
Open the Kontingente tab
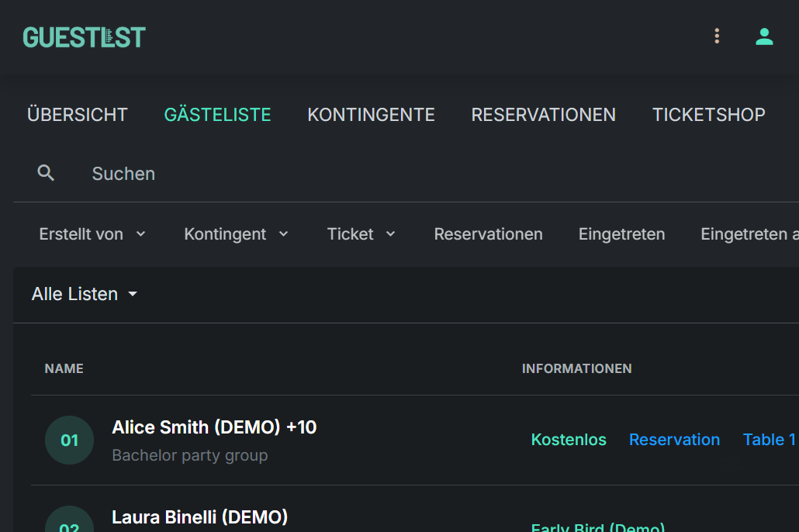[371, 115]
